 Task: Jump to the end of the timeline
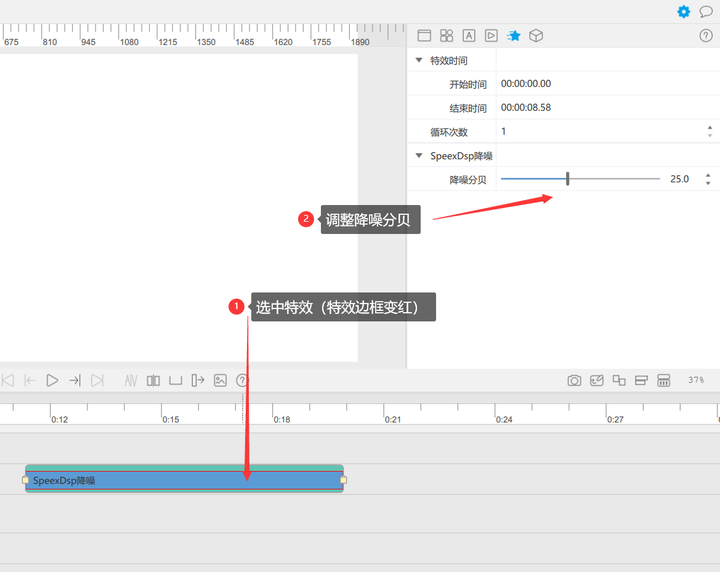(97, 380)
